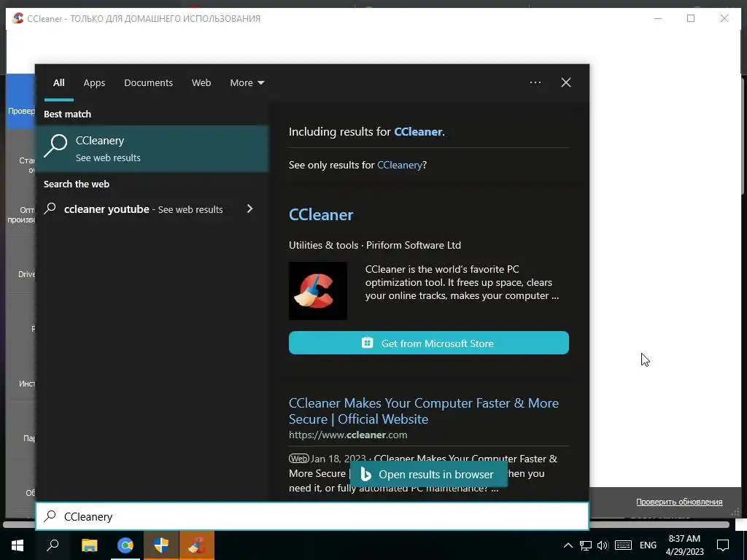The height and width of the screenshot is (560, 747).
Task: Switch ENG input language
Action: (x=648, y=545)
